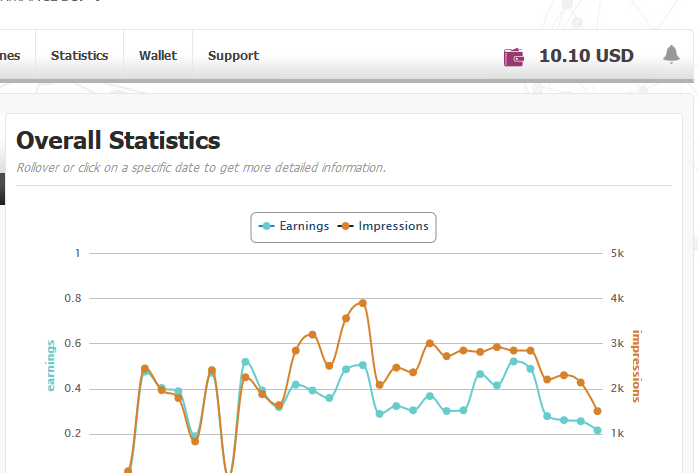Click the highest orange Impressions data point
Image resolution: width=698 pixels, height=473 pixels.
(362, 303)
